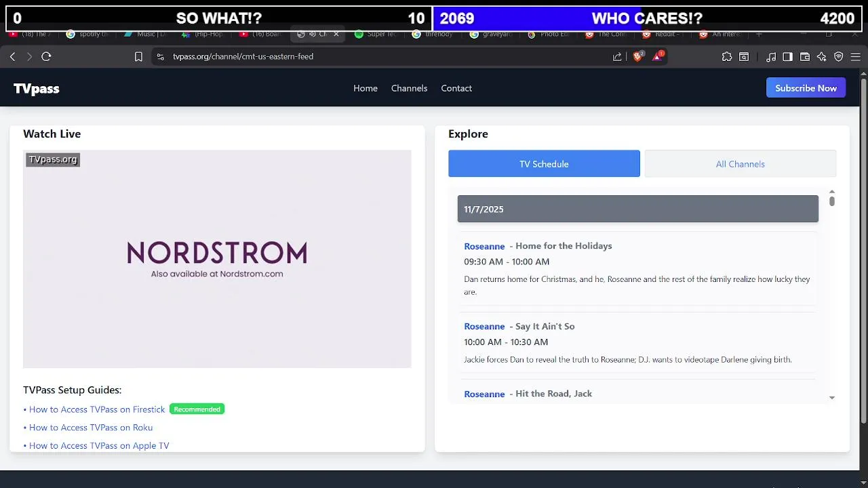This screenshot has height=488, width=868.
Task: Open the site settings icon beside the URL
Action: click(x=160, y=57)
